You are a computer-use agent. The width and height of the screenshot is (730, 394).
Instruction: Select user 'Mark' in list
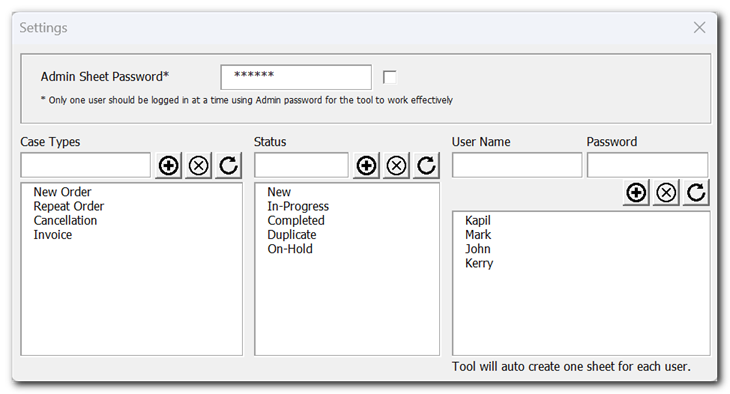tap(478, 235)
